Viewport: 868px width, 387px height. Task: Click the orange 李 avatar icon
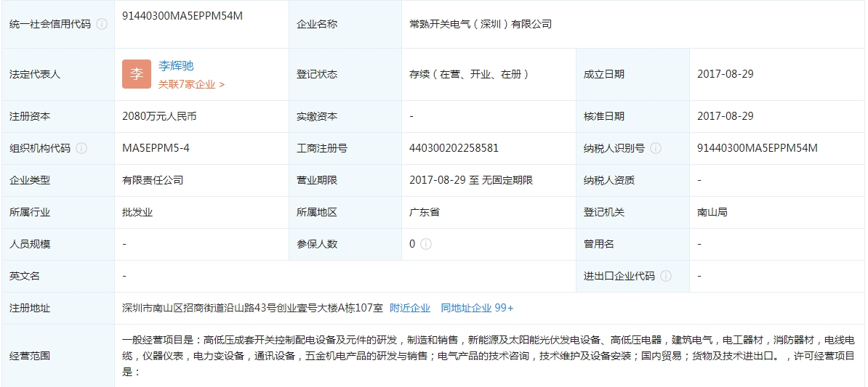pos(137,74)
